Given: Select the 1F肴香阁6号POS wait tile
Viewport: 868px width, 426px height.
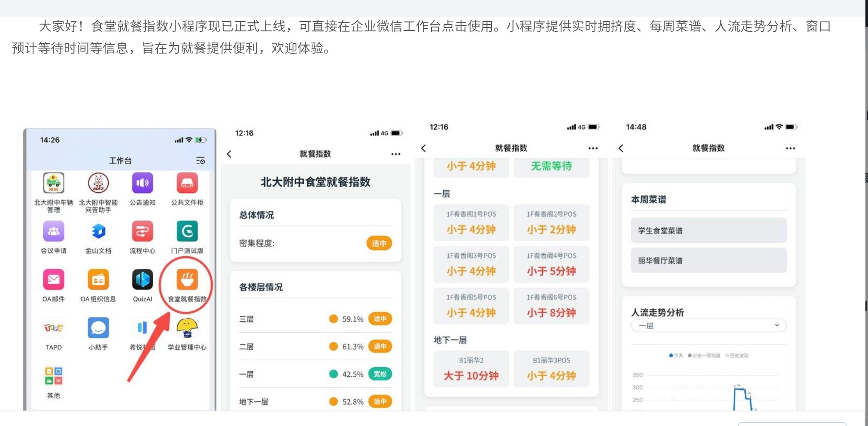Looking at the screenshot, I should [551, 306].
